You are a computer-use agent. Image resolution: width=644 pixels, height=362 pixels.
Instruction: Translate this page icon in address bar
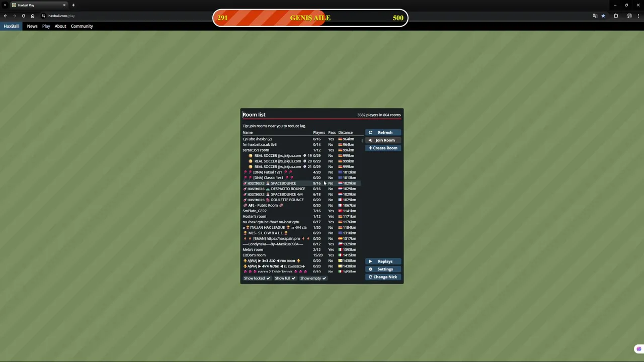[x=595, y=16]
